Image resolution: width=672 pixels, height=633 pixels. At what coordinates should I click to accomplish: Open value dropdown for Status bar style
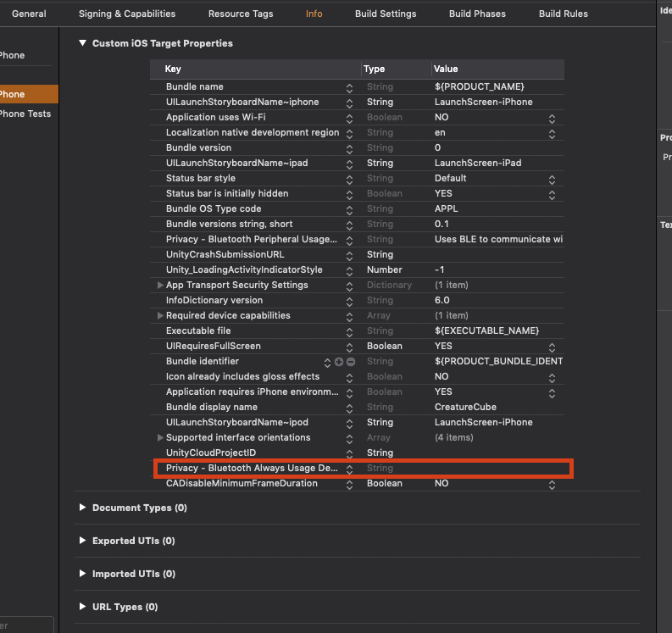pyautogui.click(x=552, y=179)
